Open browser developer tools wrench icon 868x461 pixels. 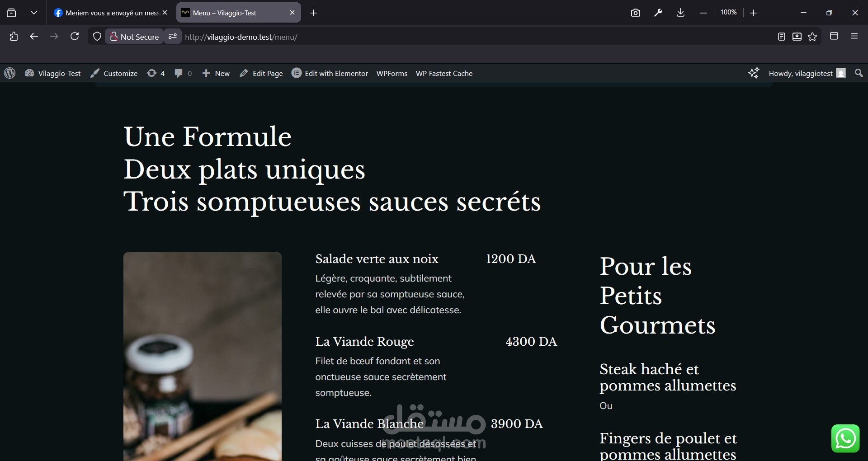[x=658, y=13]
